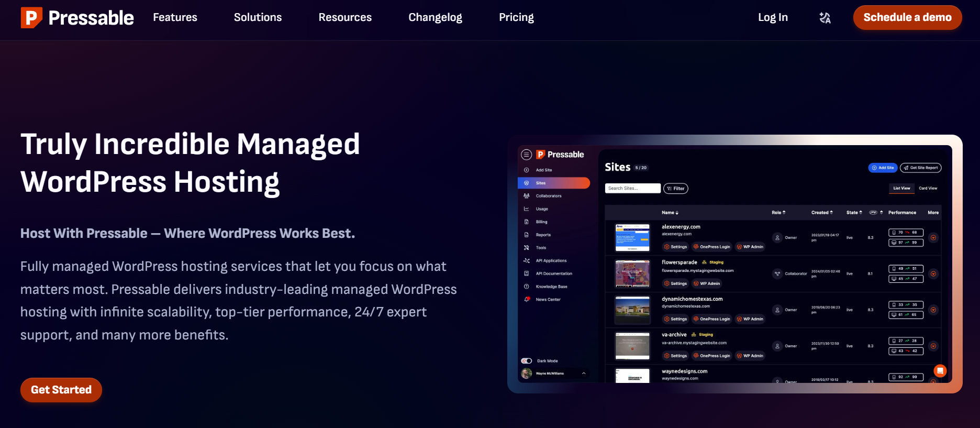This screenshot has height=428, width=980.
Task: Open WP Admin for flowersparade
Action: click(x=707, y=283)
